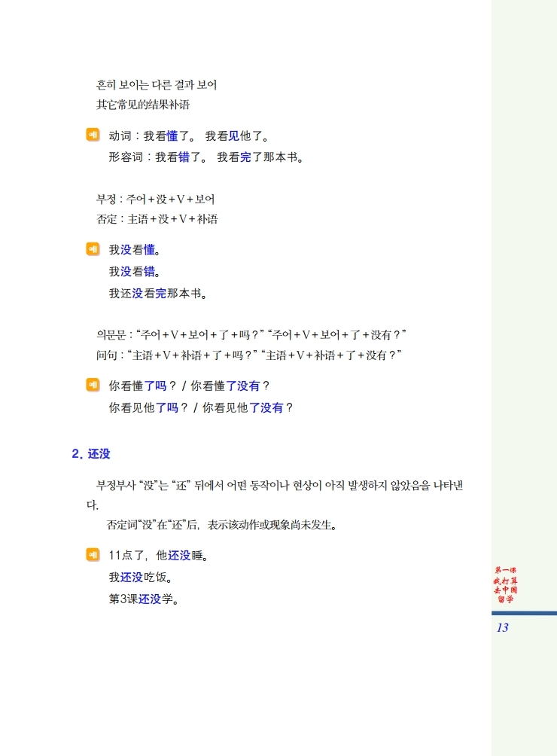
Task: Click the negation formula 否定：主语+没+V+补语
Action: tap(157, 219)
